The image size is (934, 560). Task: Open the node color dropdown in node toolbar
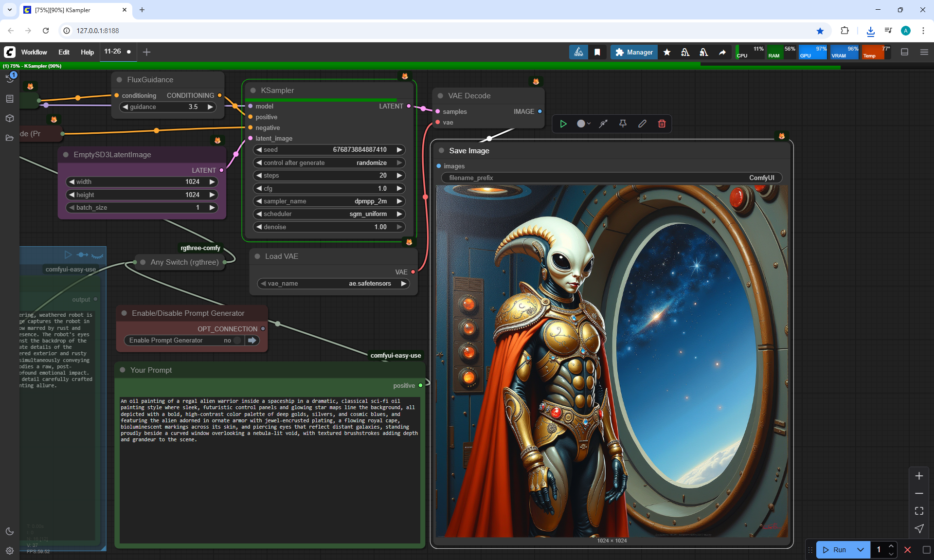(x=583, y=124)
